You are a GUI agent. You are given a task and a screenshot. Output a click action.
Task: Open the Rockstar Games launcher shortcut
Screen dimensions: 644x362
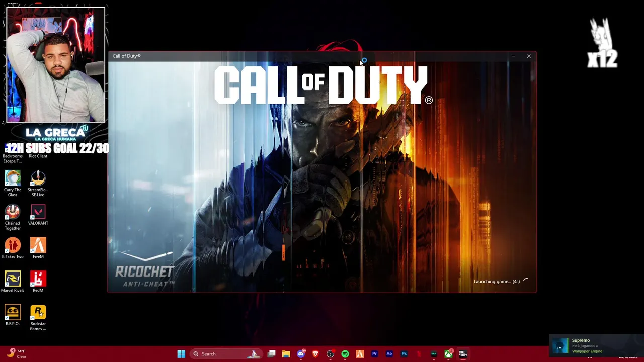pos(38,317)
